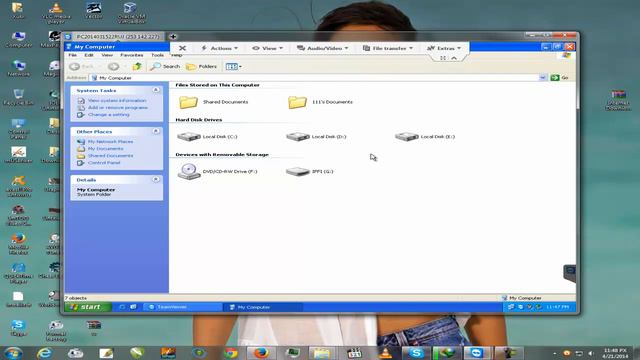Select the 111's Documents folder icon
This screenshot has height=360, width=640.
(x=297, y=102)
